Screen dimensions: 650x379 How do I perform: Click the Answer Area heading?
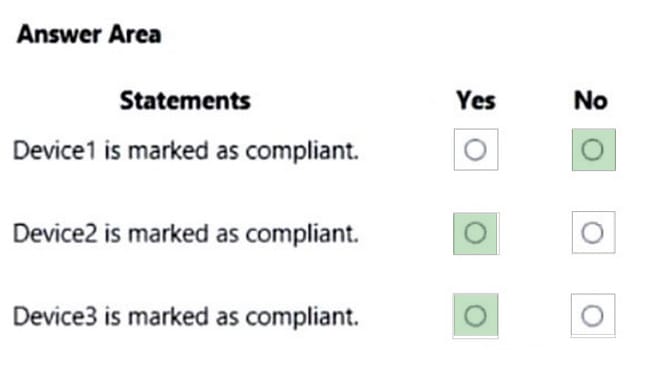click(x=89, y=34)
